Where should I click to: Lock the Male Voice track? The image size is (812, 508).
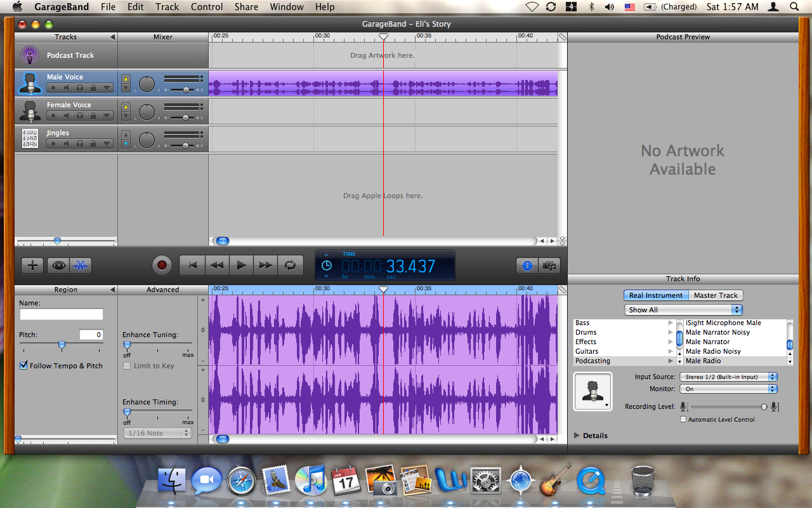(x=93, y=88)
